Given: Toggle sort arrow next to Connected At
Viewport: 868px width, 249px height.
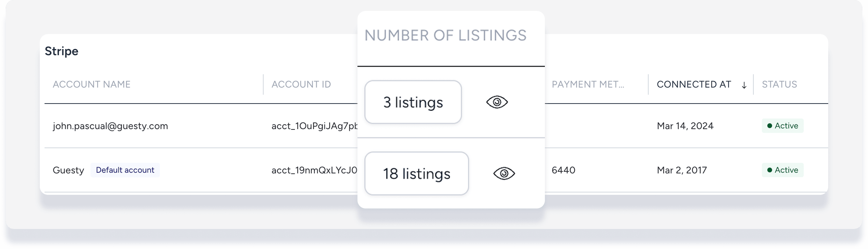Looking at the screenshot, I should (x=744, y=85).
